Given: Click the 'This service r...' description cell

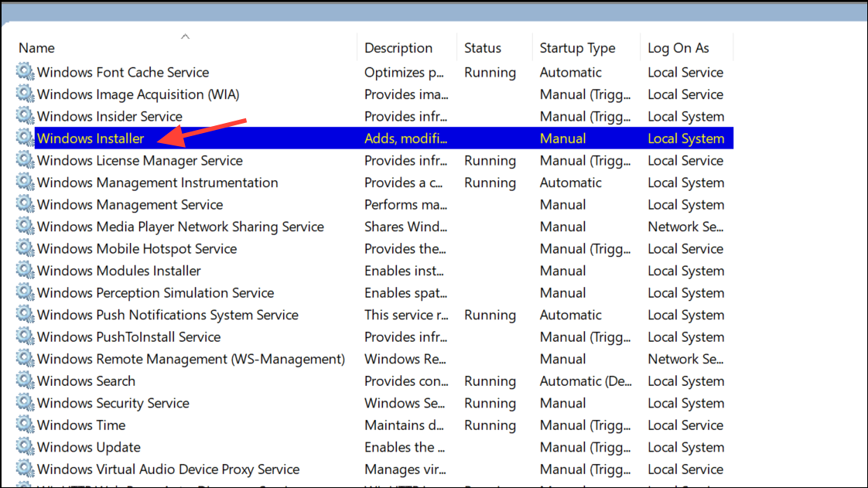Looking at the screenshot, I should (406, 316).
